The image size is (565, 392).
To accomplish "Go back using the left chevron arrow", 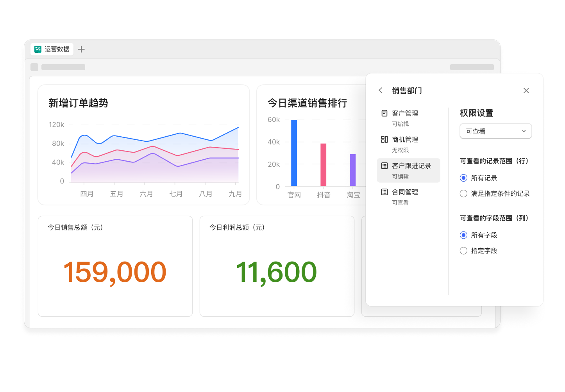I will (x=381, y=91).
